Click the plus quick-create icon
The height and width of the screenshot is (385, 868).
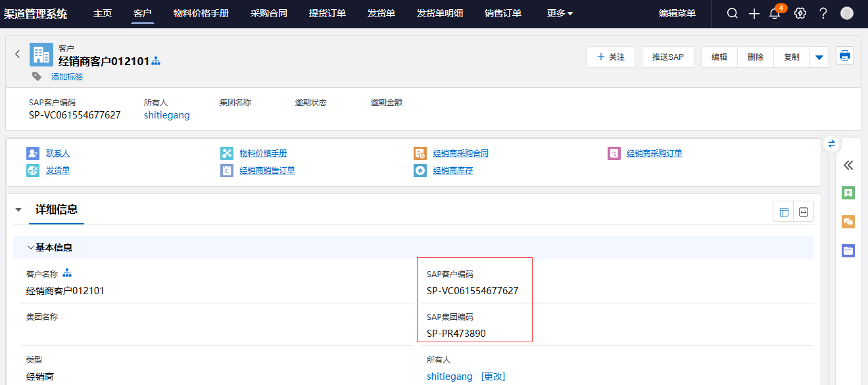point(754,14)
